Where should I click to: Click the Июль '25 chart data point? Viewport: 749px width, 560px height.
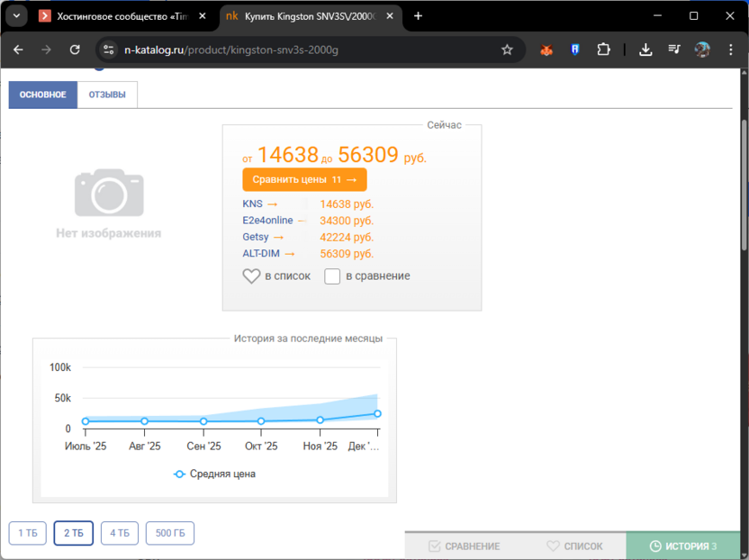pyautogui.click(x=86, y=421)
